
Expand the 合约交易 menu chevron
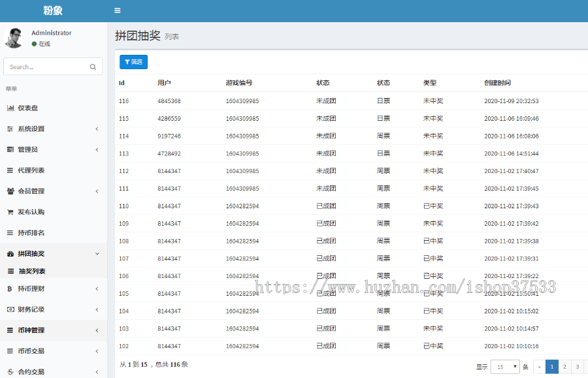tap(97, 371)
